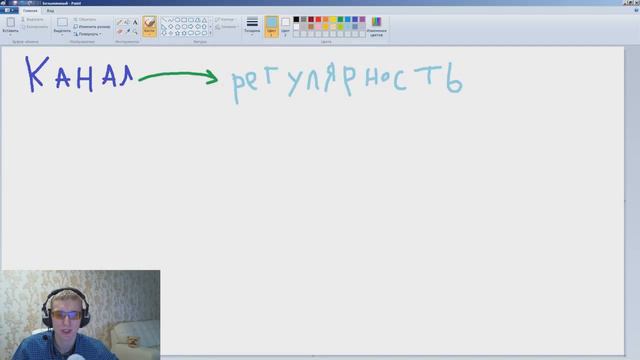Pick the Right arrow shape
The height and width of the screenshot is (360, 640).
191,27
